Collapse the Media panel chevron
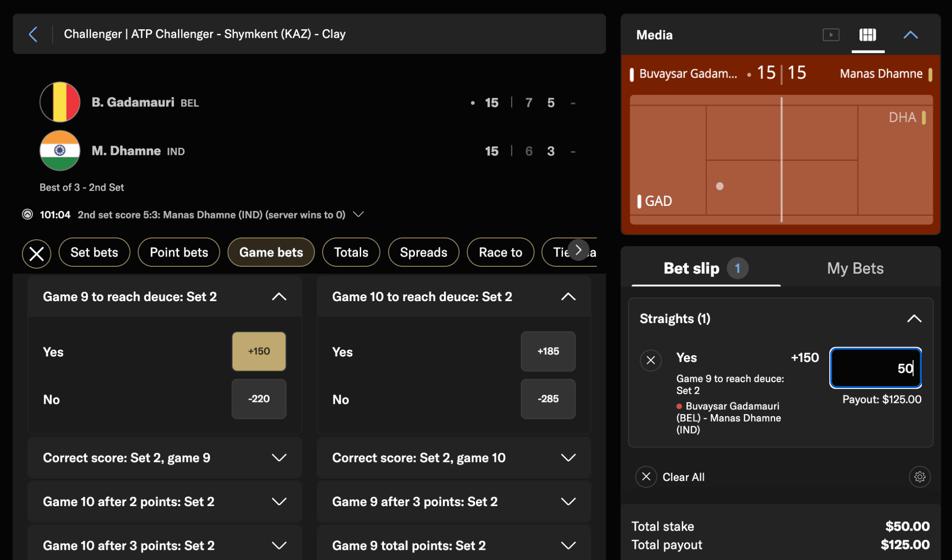Image resolution: width=952 pixels, height=560 pixels. click(x=910, y=35)
